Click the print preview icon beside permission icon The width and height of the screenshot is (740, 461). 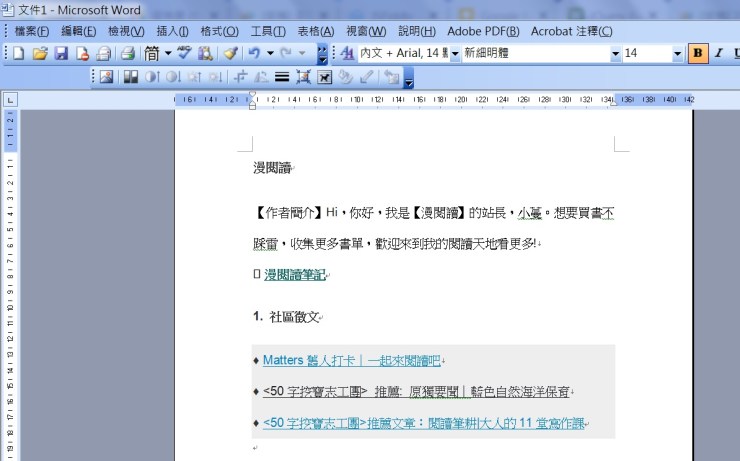pyautogui.click(x=103, y=53)
